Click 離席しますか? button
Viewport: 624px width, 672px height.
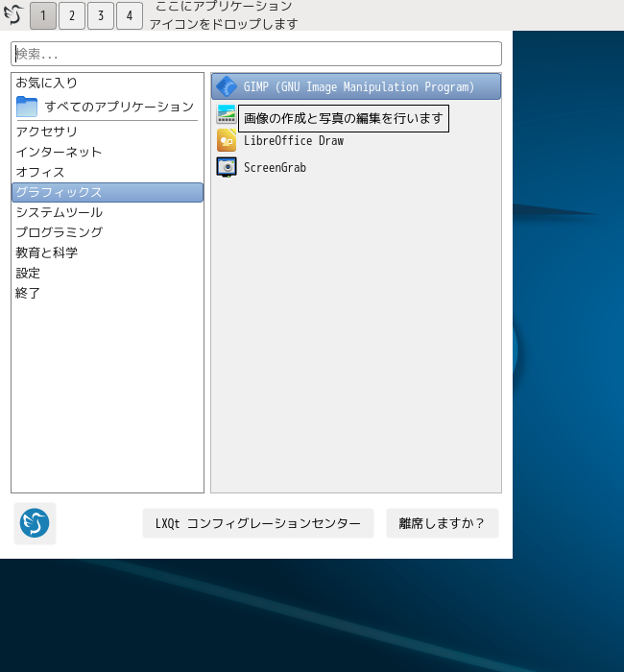coord(443,523)
